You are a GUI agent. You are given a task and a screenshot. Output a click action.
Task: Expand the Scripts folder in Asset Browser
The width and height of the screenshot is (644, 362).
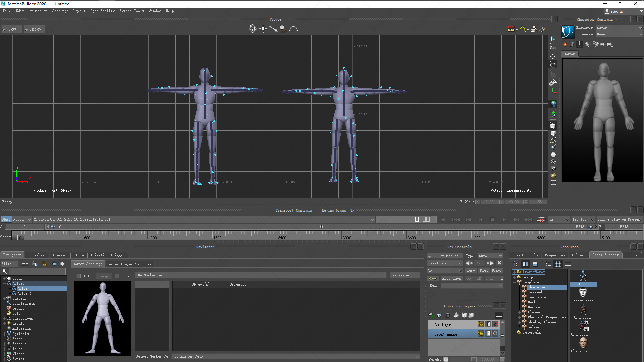(515, 277)
